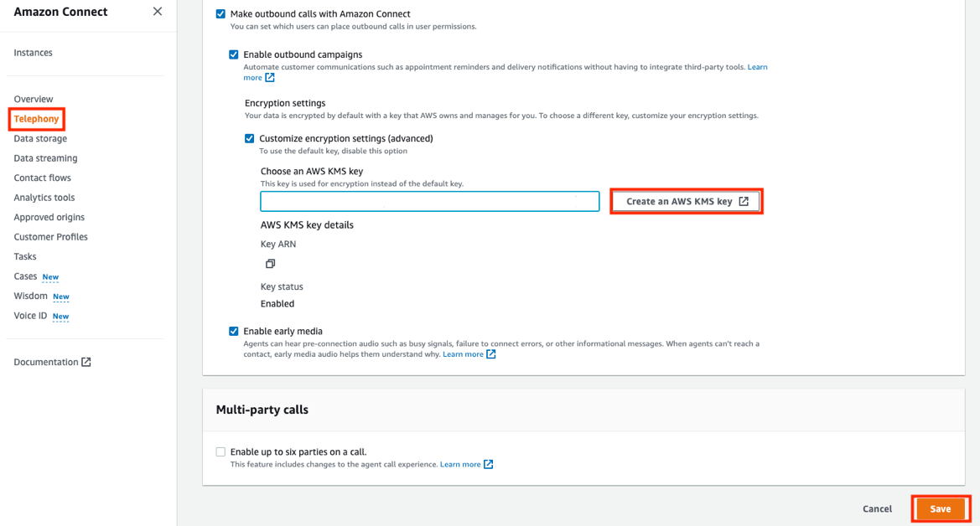This screenshot has width=980, height=526.
Task: Close the Amazon Connect navigation panel
Action: (x=157, y=12)
